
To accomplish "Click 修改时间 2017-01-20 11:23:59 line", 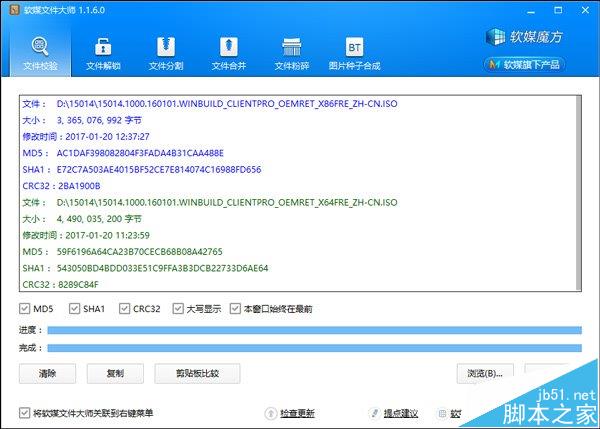I will (x=86, y=235).
